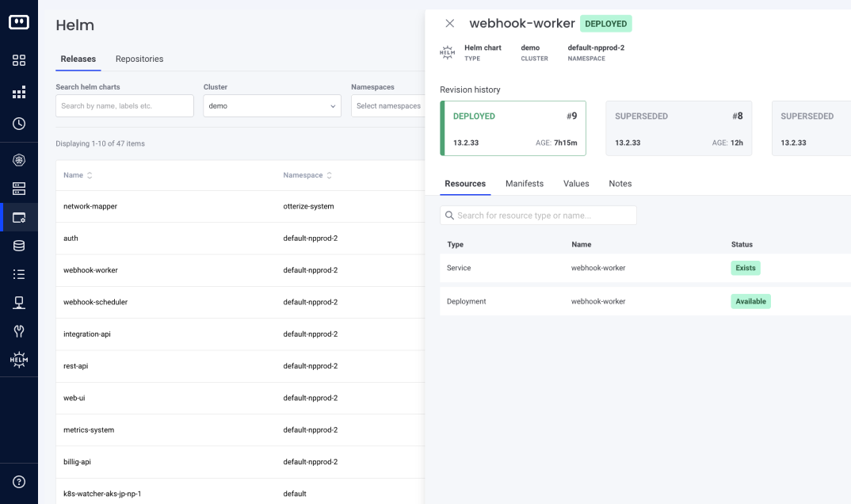
Task: Click the default-npprod-2 namespace label in panel header
Action: pyautogui.click(x=596, y=48)
